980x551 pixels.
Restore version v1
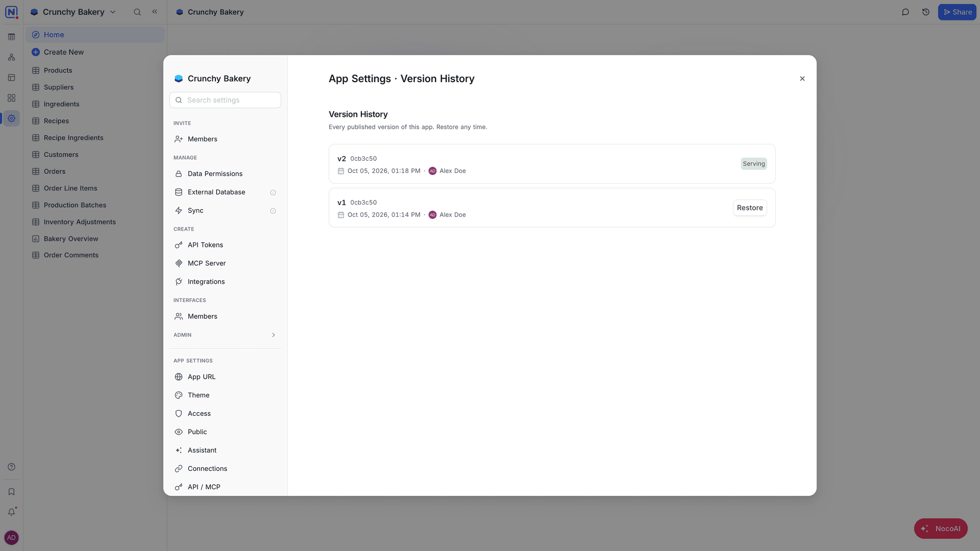(x=750, y=208)
